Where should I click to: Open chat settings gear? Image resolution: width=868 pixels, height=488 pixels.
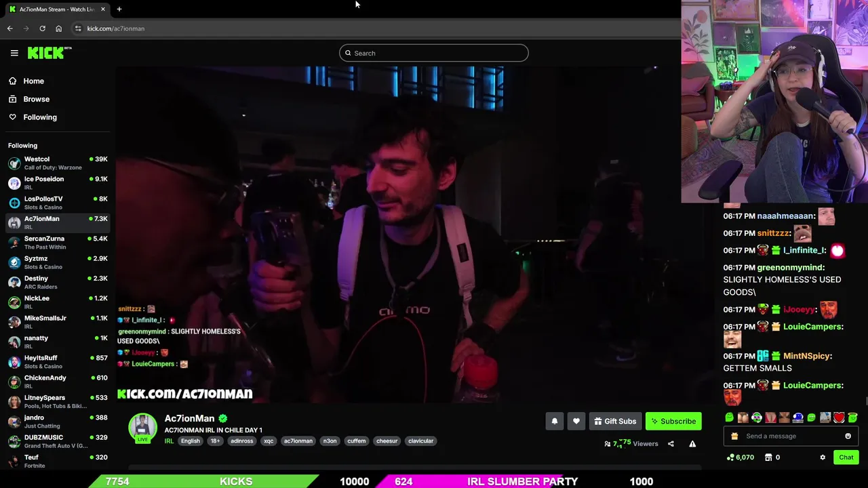(823, 457)
